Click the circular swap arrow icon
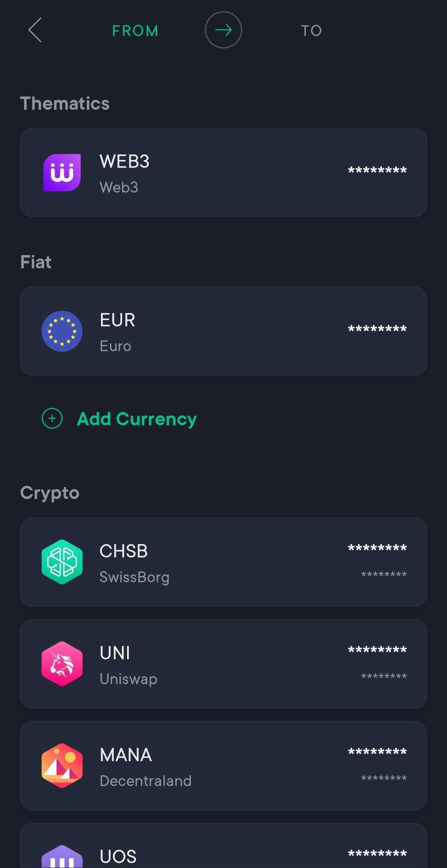447x868 pixels. click(x=223, y=30)
